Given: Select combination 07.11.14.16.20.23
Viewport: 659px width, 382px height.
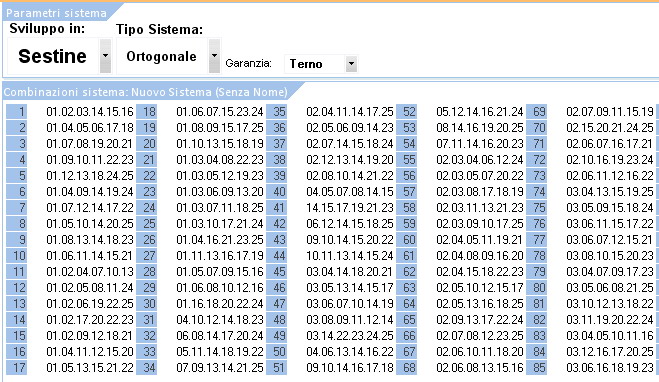Looking at the screenshot, I should pyautogui.click(x=480, y=144).
